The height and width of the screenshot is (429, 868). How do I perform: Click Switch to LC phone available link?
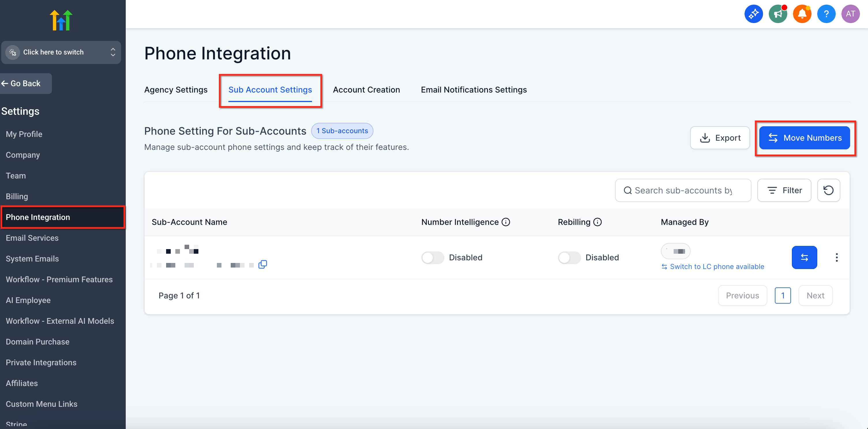coord(716,267)
